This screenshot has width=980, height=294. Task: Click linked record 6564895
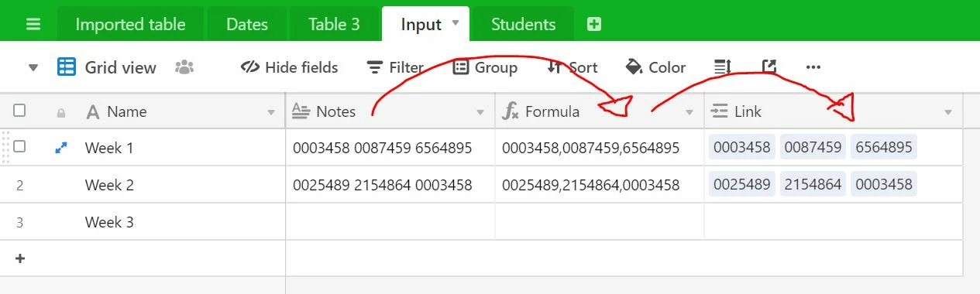point(884,147)
